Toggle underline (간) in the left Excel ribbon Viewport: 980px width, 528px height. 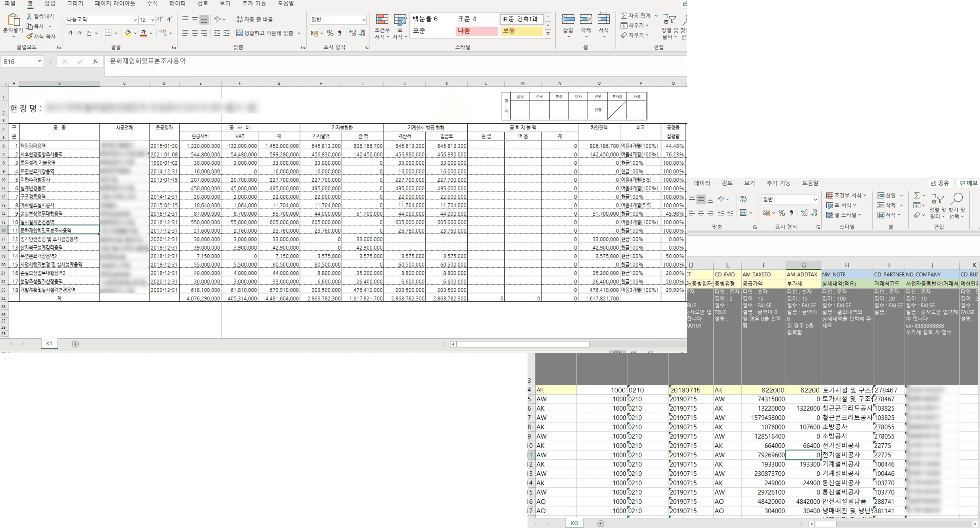tap(89, 33)
